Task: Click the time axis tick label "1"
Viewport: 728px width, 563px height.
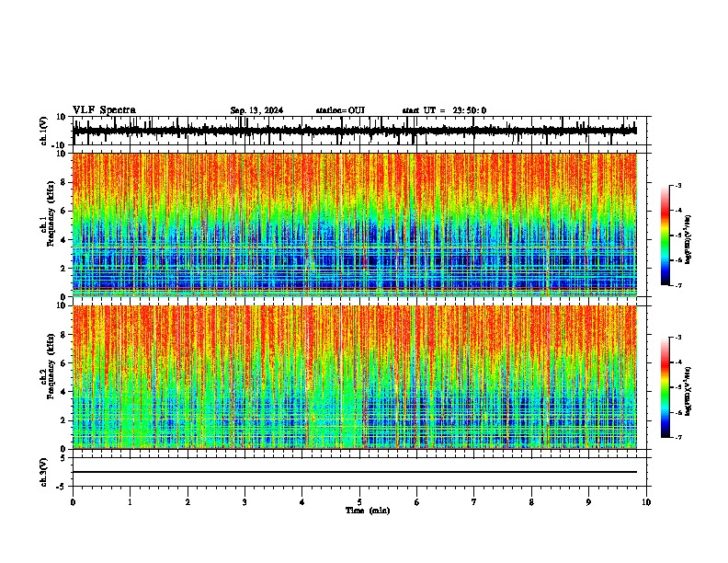Action: coord(130,502)
